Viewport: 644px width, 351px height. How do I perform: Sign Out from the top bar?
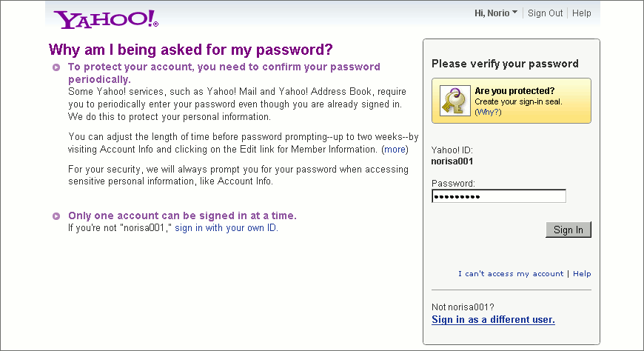point(545,13)
